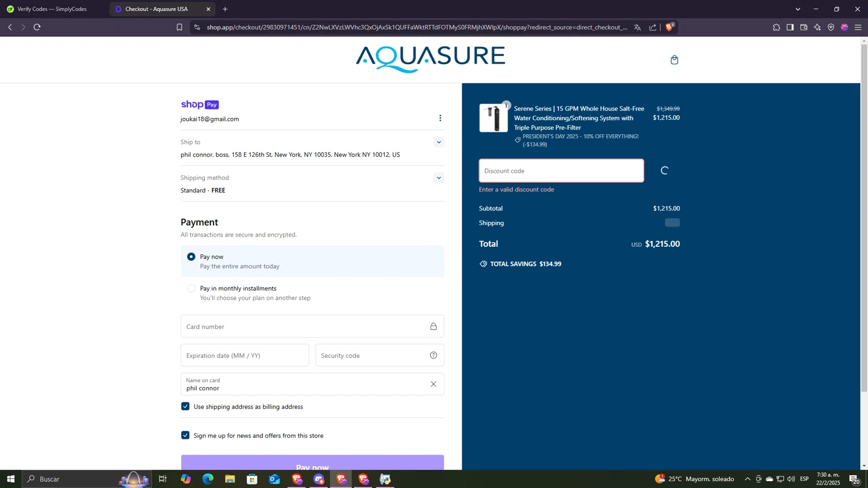
Task: Click the address bar URL
Action: [x=417, y=27]
